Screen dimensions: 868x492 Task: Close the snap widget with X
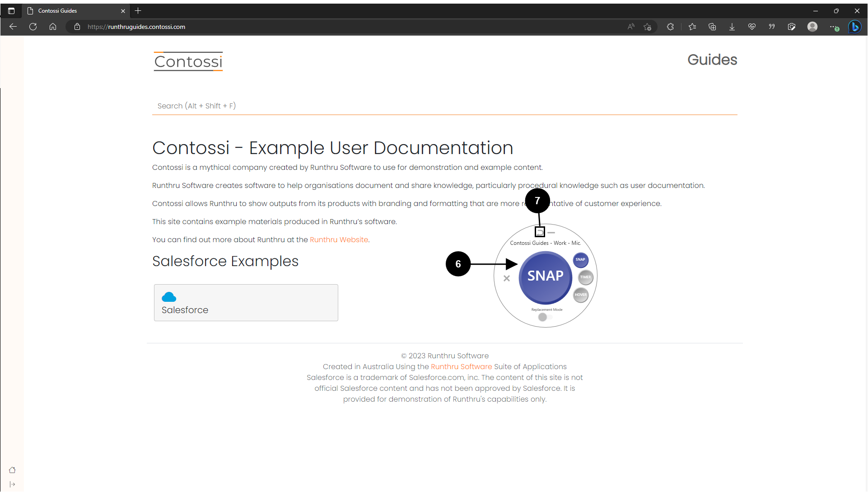point(507,278)
